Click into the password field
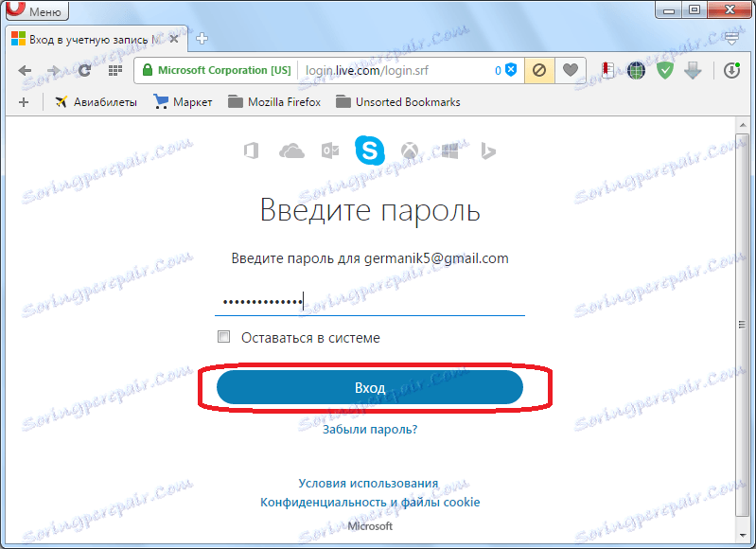Image resolution: width=756 pixels, height=549 pixels. pos(370,303)
